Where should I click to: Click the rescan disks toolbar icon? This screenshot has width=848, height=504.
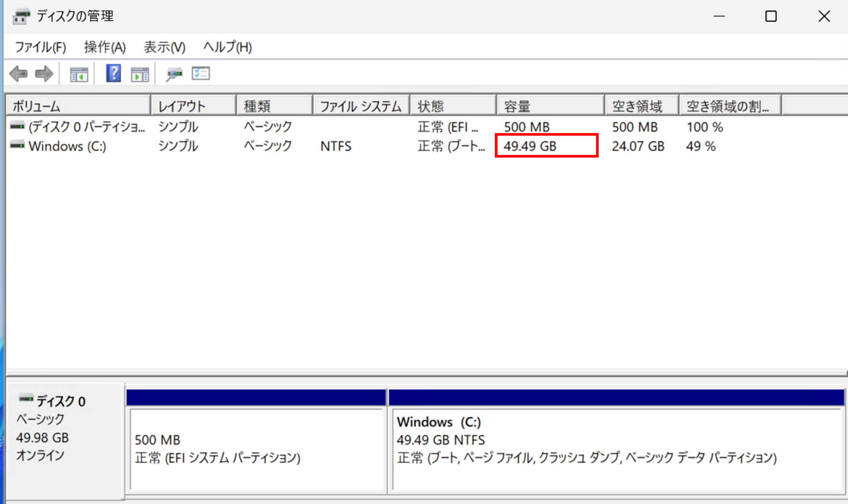click(174, 73)
